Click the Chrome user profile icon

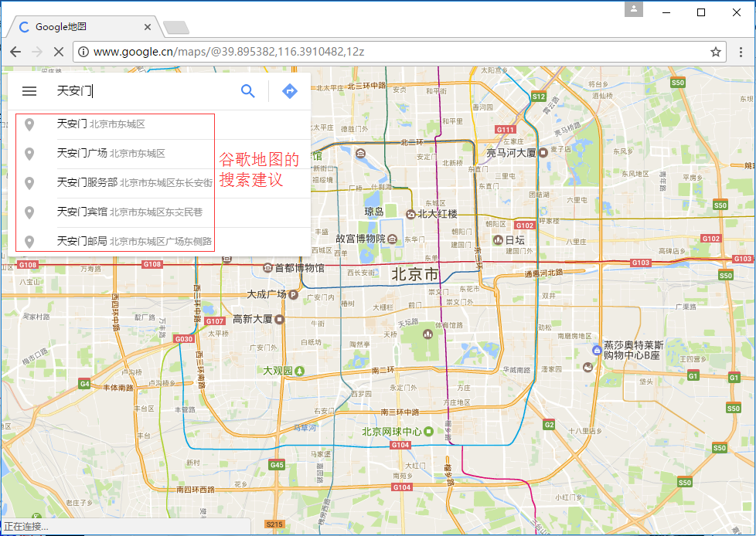click(x=634, y=9)
